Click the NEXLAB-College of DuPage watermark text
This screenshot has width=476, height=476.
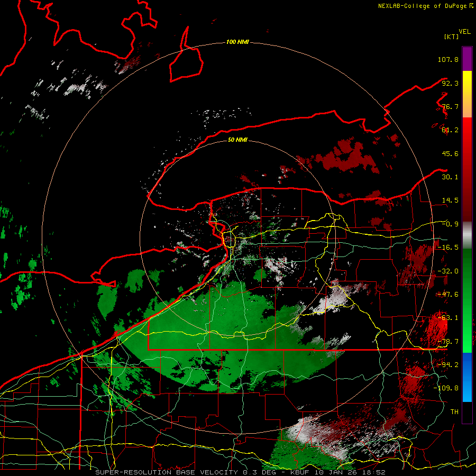pos(425,6)
